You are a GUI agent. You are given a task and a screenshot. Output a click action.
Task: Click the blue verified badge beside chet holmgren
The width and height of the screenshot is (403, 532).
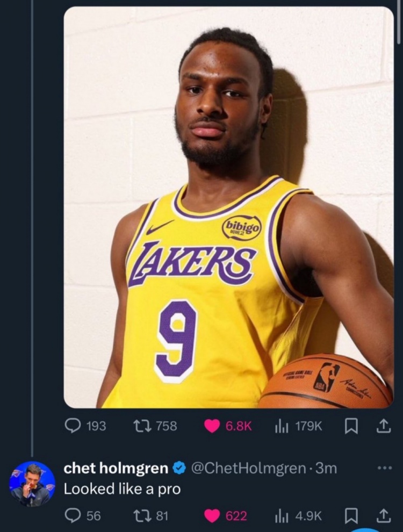(178, 469)
